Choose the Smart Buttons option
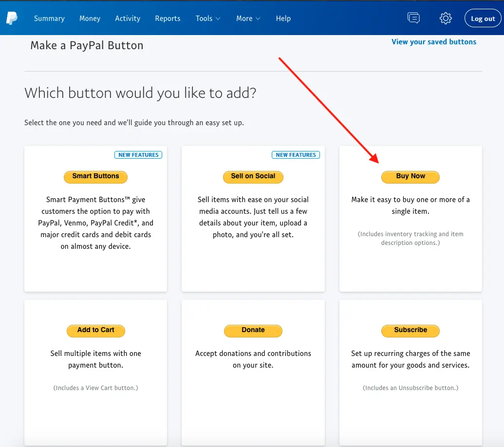 coord(95,177)
